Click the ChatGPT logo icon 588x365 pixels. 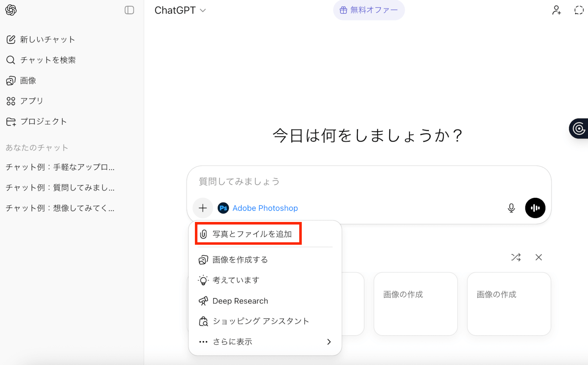tap(11, 10)
